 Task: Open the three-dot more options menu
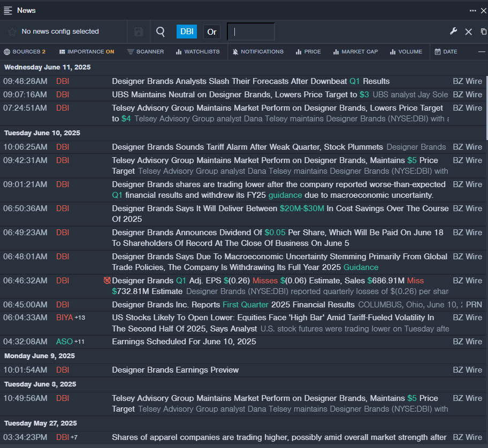[473, 11]
